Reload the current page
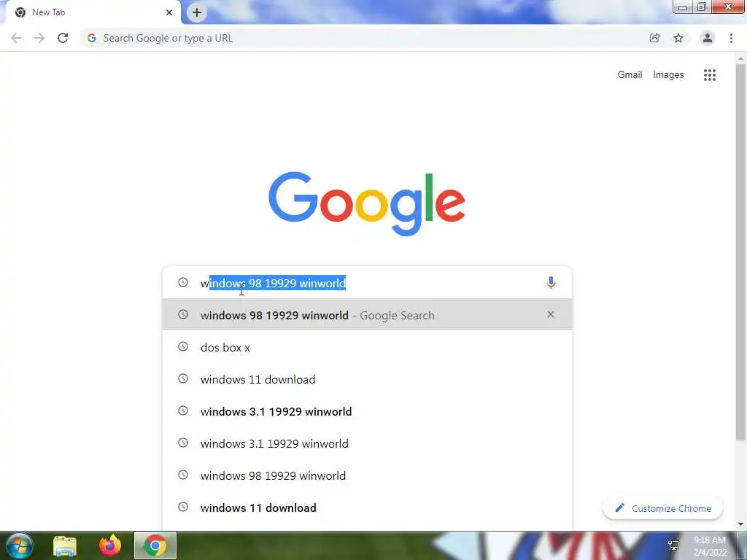The image size is (747, 560). tap(63, 38)
